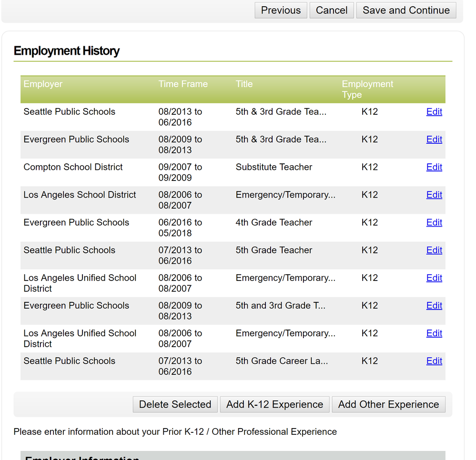Screen dimensions: 476x460
Task: Click K12 in the Compton School District row
Action: 369,167
